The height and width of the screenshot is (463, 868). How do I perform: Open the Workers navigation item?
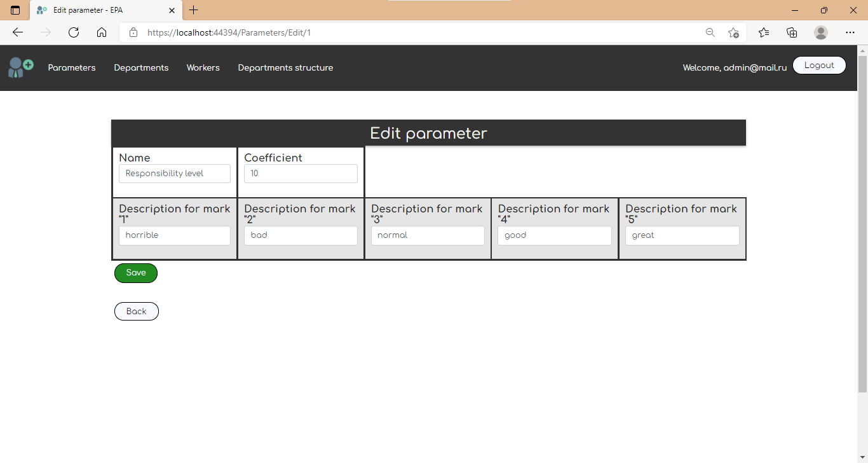[x=203, y=67]
